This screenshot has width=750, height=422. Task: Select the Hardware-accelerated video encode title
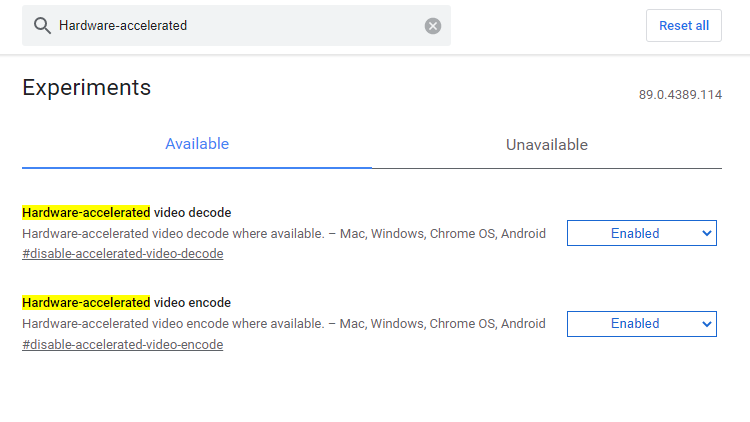[127, 302]
